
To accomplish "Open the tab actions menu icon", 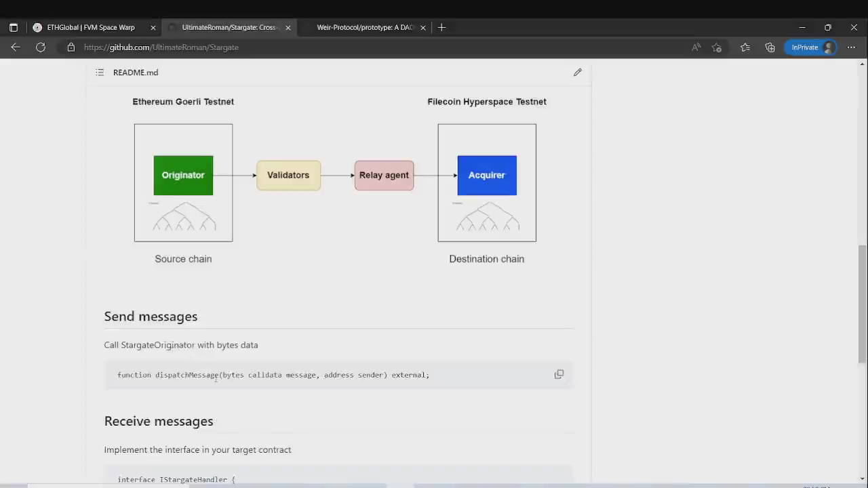I will coord(13,28).
